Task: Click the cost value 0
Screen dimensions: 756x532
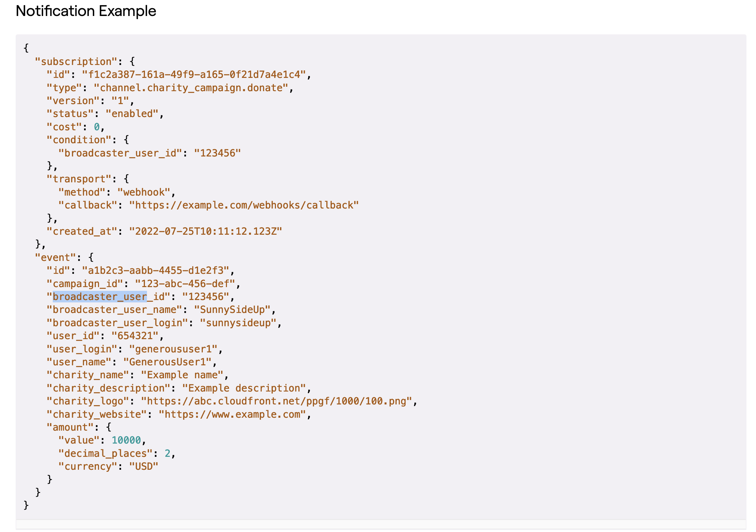Action: point(97,127)
